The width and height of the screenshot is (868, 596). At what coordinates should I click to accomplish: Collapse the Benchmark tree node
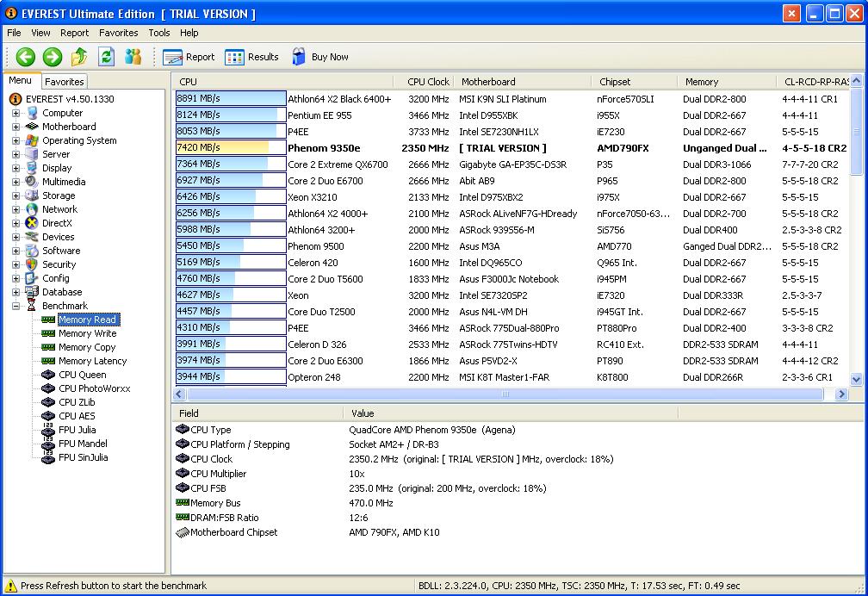[x=15, y=306]
